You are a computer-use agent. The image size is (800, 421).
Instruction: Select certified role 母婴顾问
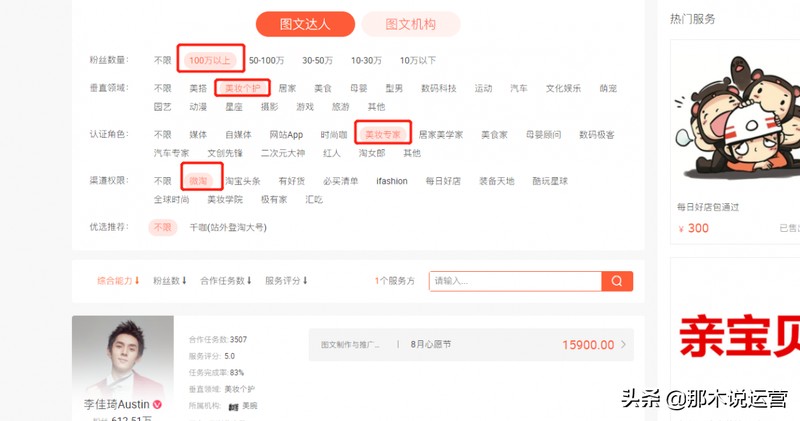(543, 135)
